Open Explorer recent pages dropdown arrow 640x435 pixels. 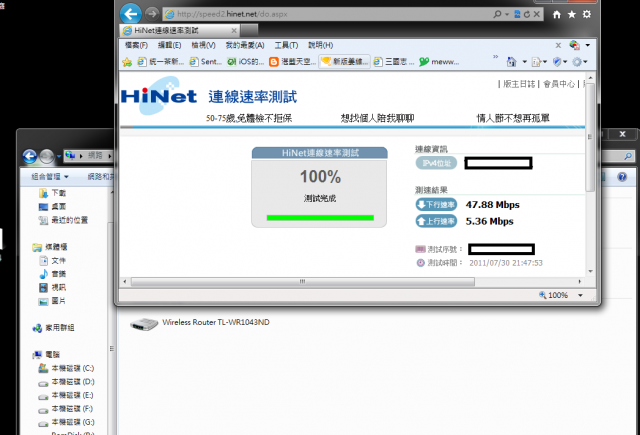(x=59, y=156)
